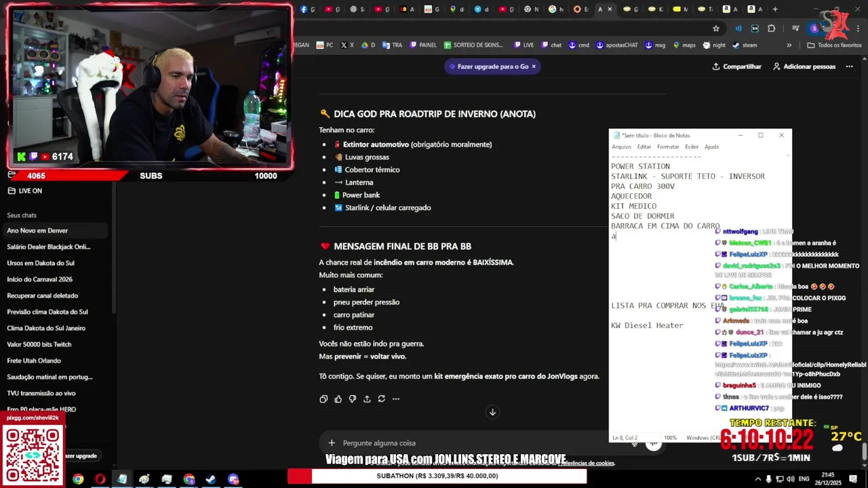This screenshot has width=868, height=488.
Task: Open the Saudação matinal em portug... chat
Action: coord(54,377)
